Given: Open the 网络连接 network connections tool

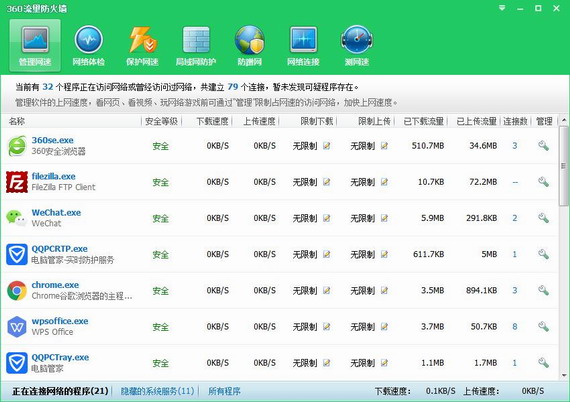Looking at the screenshot, I should 303,45.
